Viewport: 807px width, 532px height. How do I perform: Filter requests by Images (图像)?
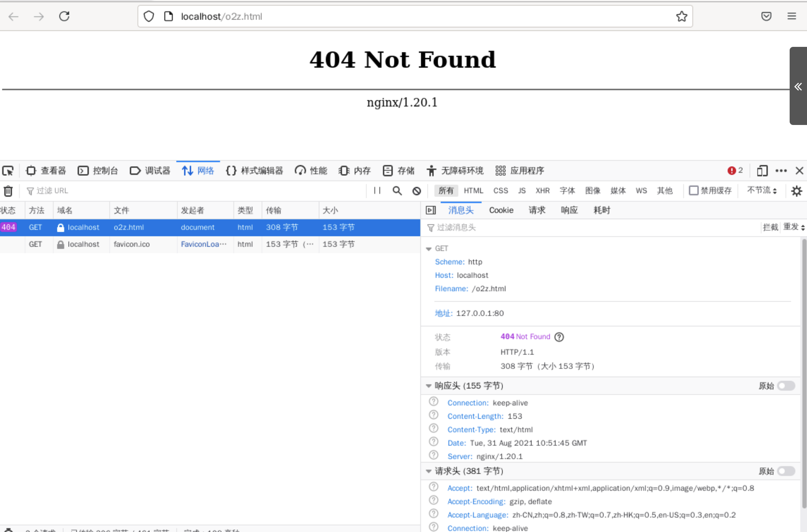click(x=593, y=190)
